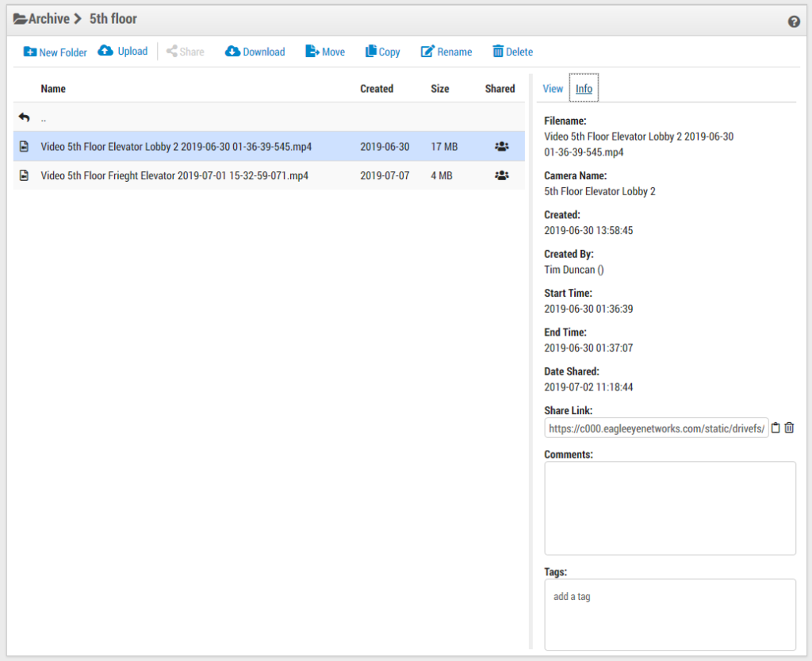Copy share link to clipboard icon
The width and height of the screenshot is (812, 661).
click(776, 428)
